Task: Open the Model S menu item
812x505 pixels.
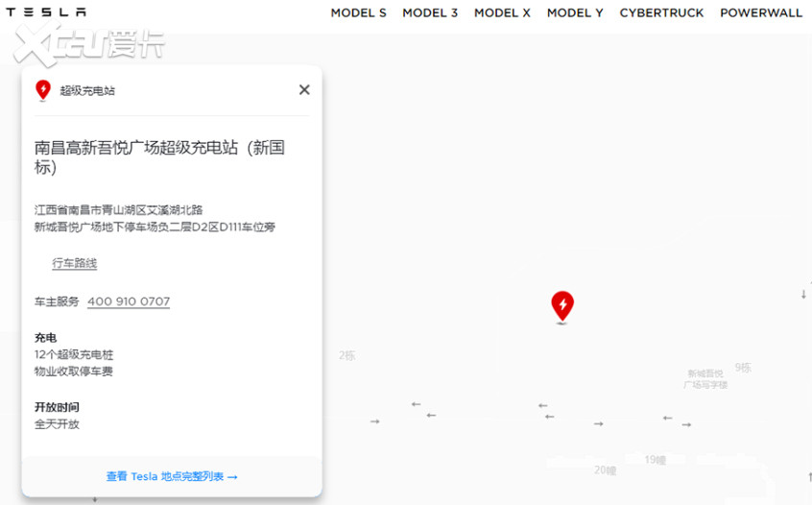Action: coord(358,12)
